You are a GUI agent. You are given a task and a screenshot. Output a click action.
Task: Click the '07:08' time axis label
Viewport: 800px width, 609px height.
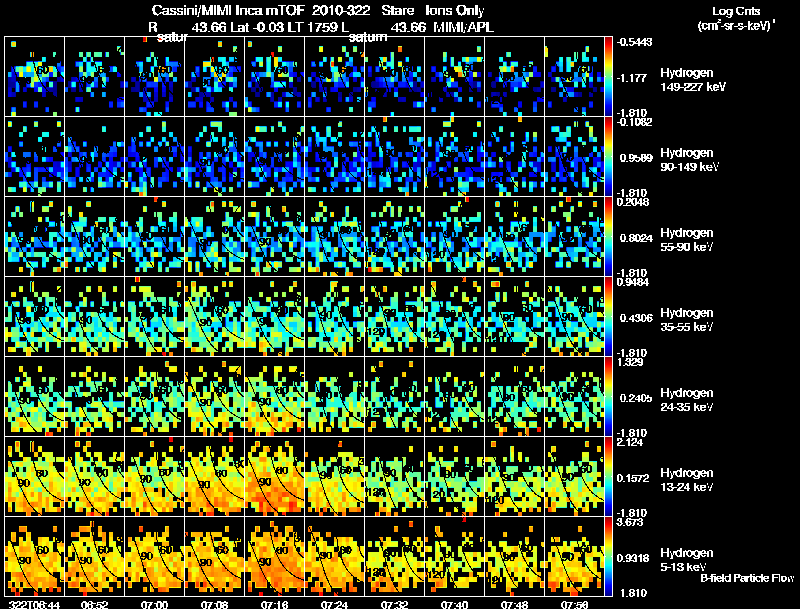[x=214, y=604]
